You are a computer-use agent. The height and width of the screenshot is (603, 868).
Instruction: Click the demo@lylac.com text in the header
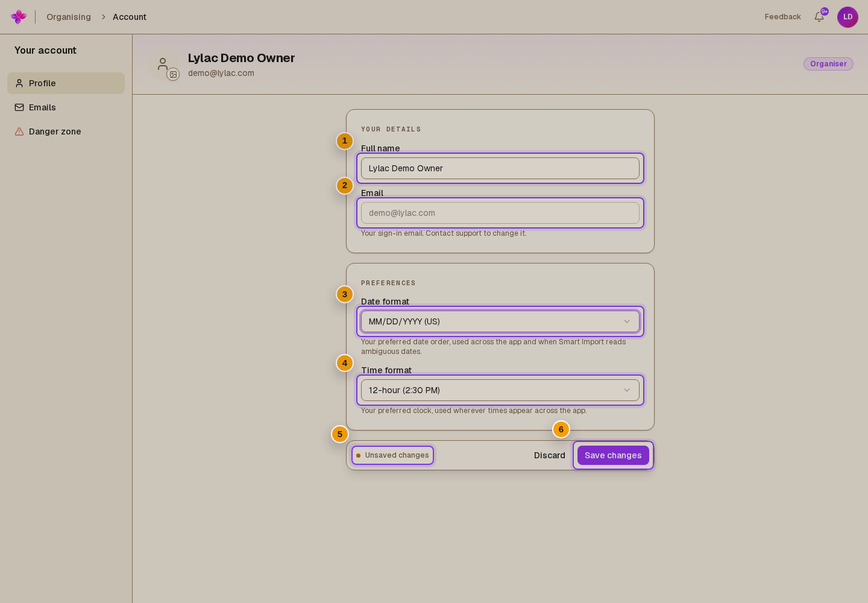tap(221, 73)
